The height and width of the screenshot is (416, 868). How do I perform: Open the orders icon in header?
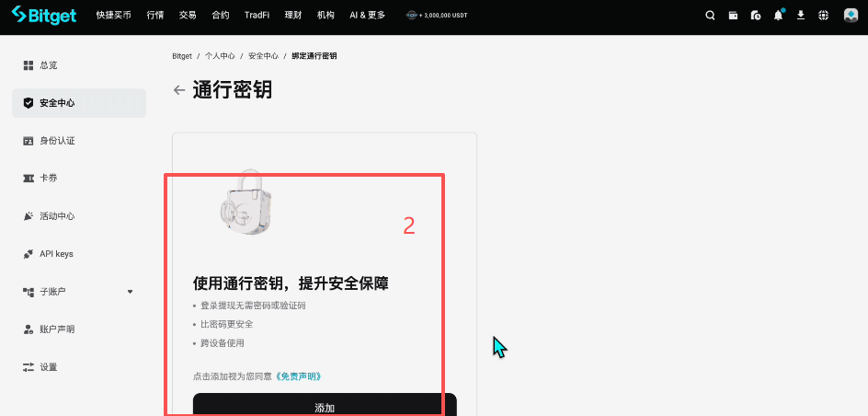click(756, 16)
